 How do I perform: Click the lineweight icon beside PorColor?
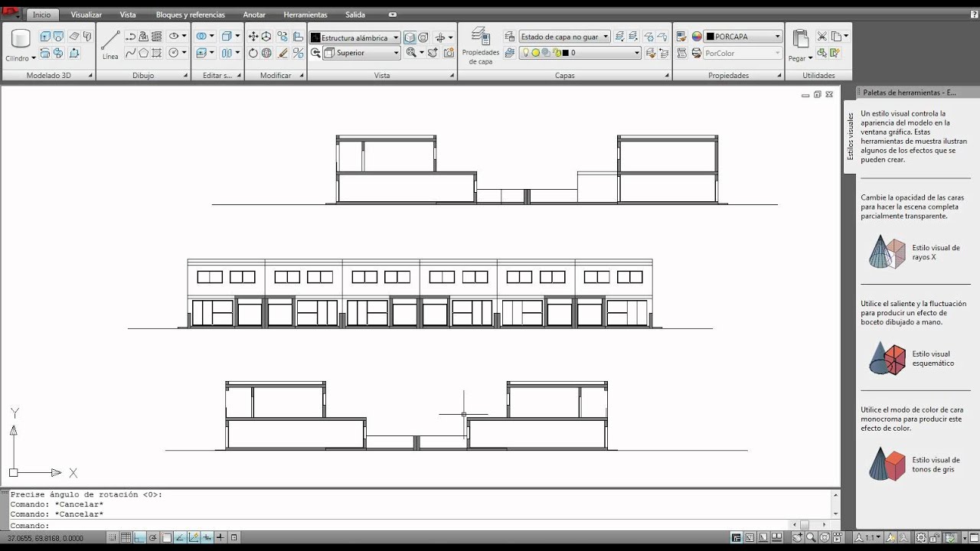(697, 53)
